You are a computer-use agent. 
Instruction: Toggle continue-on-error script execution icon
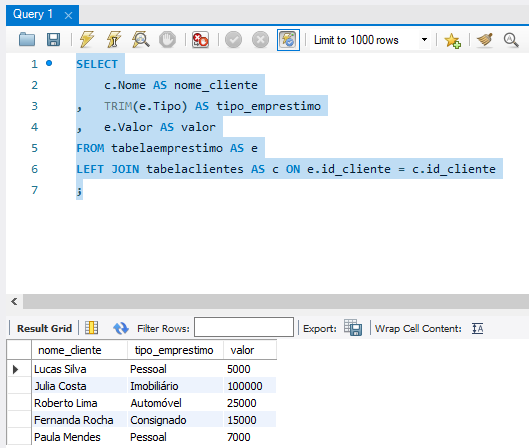pos(200,40)
